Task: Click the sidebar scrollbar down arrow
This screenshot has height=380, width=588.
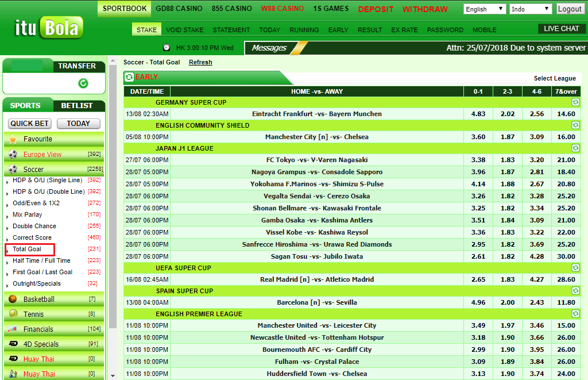Action: point(113,375)
